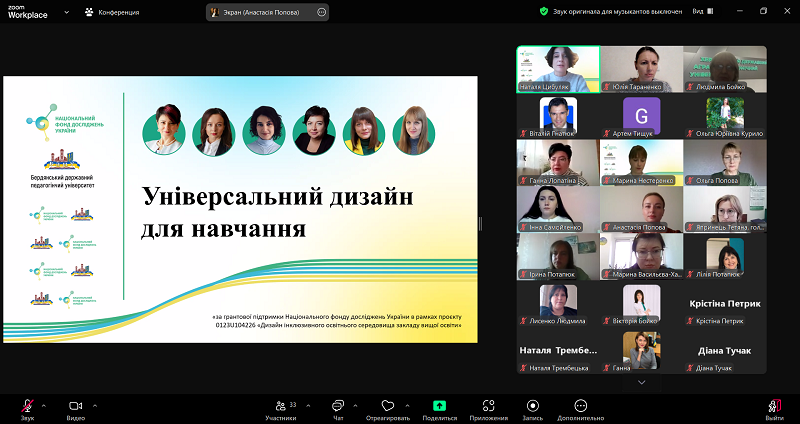Select Людмила Бойко video tile
Image resolution: width=800 pixels, height=424 pixels.
[x=724, y=69]
